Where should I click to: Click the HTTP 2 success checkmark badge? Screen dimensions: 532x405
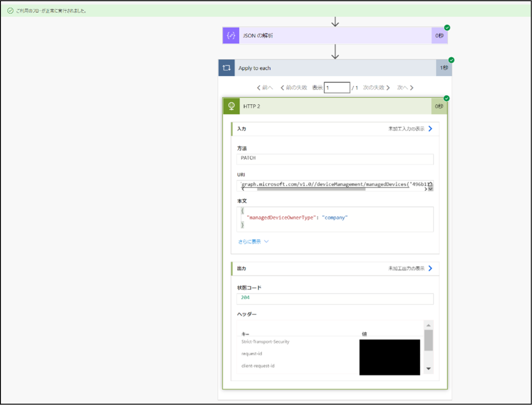446,98
